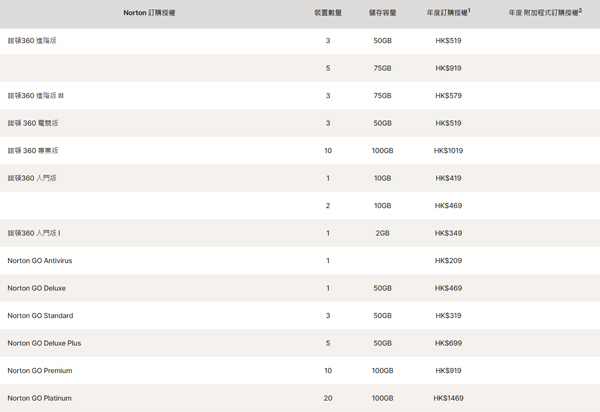Screen dimensions: 600x412
Task: Select the HK$209 Antivirus price
Action: pos(448,261)
